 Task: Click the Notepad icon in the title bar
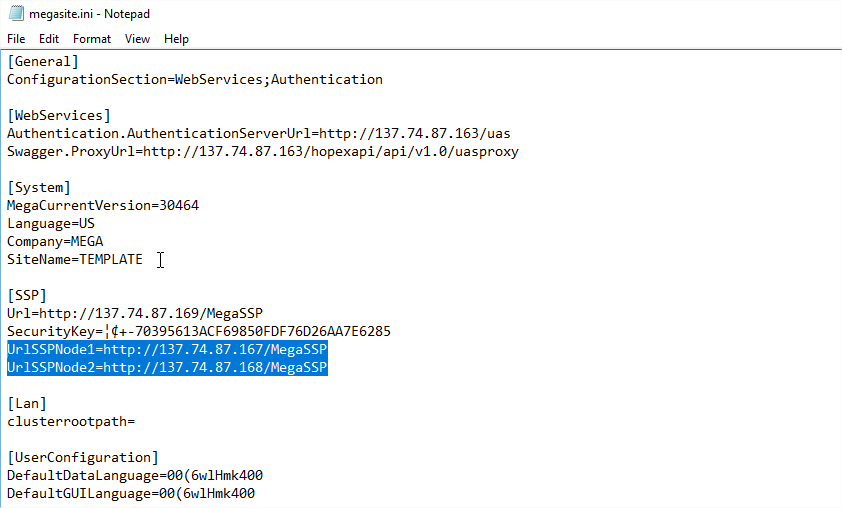coord(15,13)
